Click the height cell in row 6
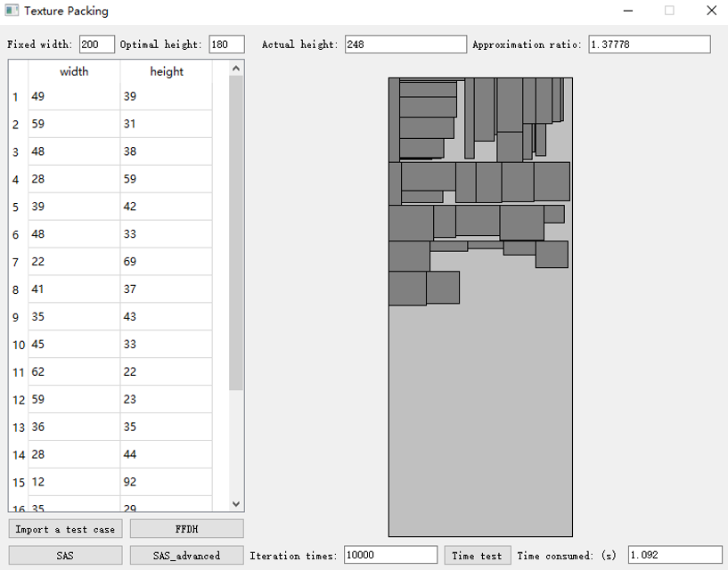The image size is (728, 570). (167, 234)
